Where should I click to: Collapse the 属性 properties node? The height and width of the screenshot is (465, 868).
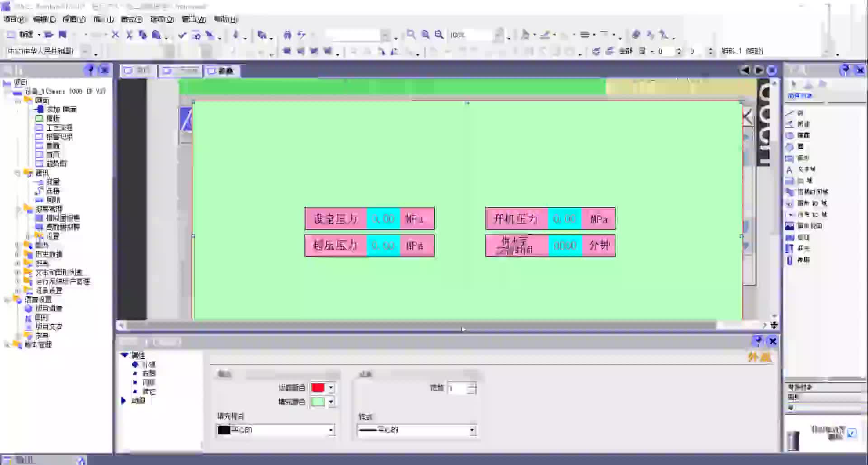pos(124,355)
